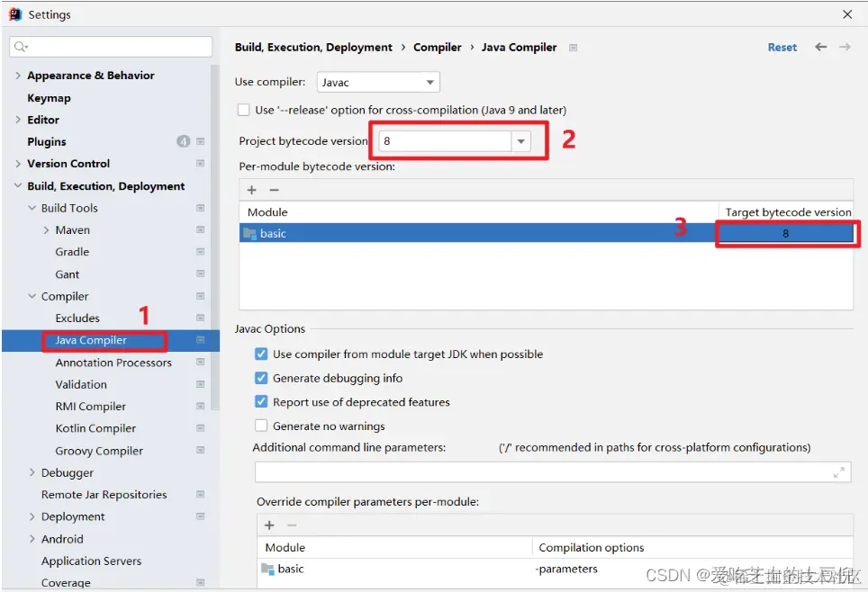Open the Excludes page
The width and height of the screenshot is (868, 592).
pyautogui.click(x=77, y=318)
